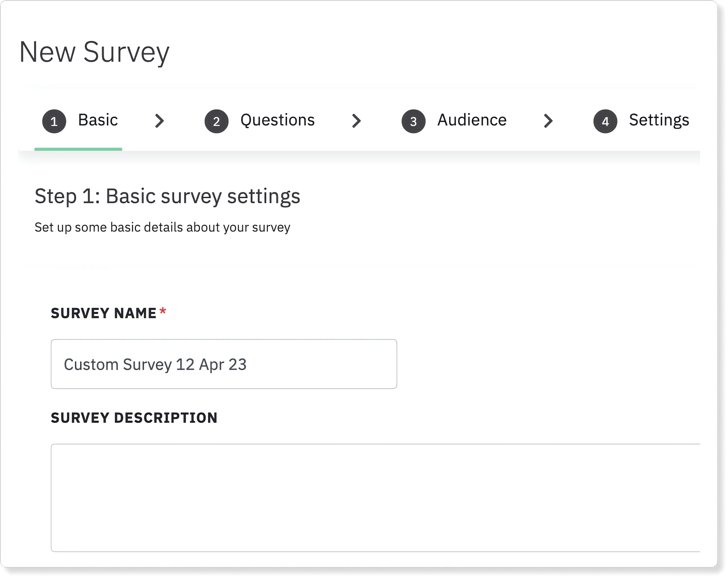
Task: Click the chevron arrow after Audience
Action: pos(548,121)
